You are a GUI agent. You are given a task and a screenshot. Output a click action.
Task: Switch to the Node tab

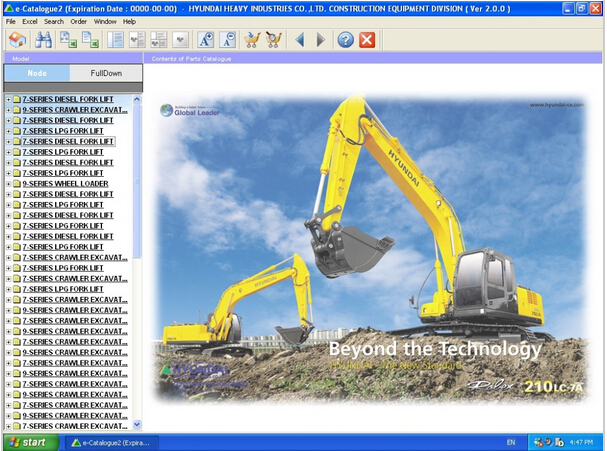(x=37, y=73)
